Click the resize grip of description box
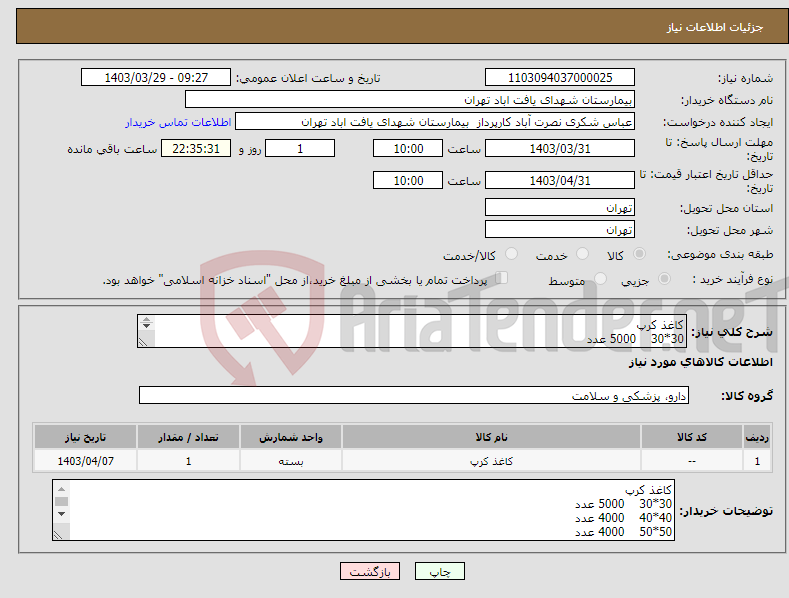This screenshot has height=598, width=789. click(x=143, y=342)
